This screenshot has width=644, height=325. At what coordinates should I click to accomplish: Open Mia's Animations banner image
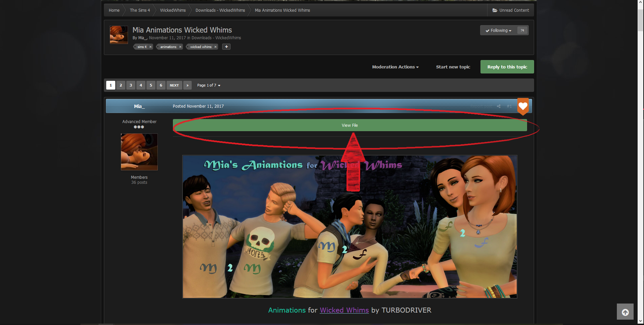click(350, 227)
